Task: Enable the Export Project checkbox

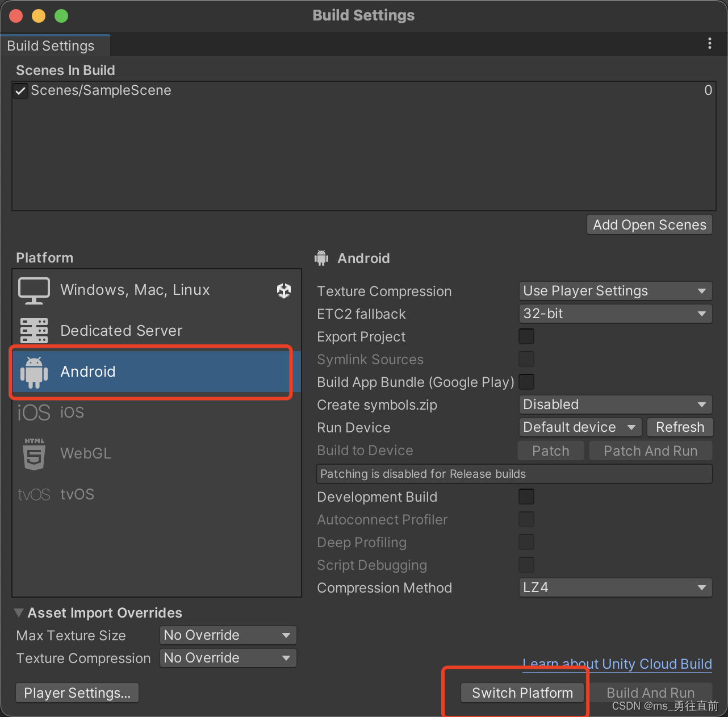Action: pyautogui.click(x=526, y=336)
